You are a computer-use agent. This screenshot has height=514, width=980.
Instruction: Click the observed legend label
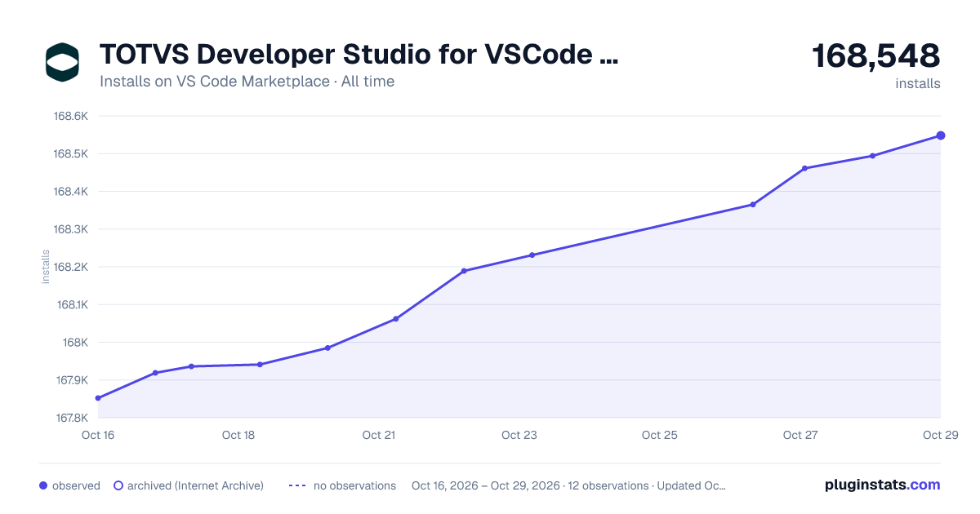tap(76, 485)
